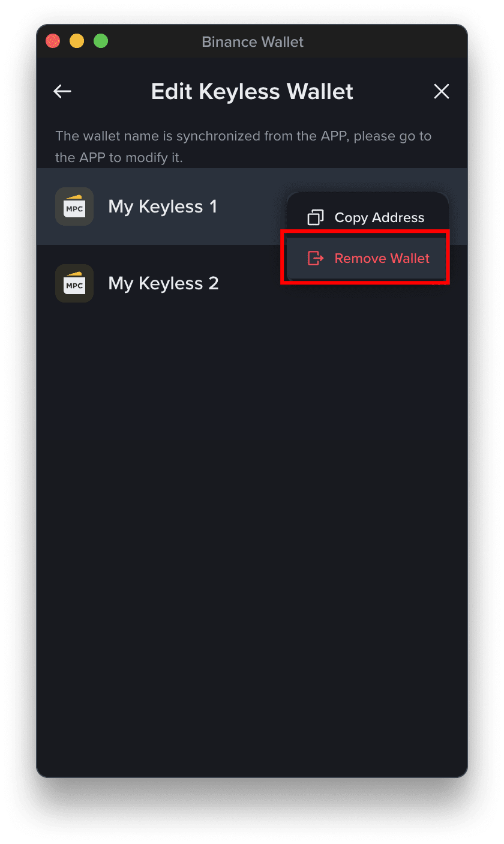504x844 pixels.
Task: Go back using the left arrow icon
Action: pos(62,91)
